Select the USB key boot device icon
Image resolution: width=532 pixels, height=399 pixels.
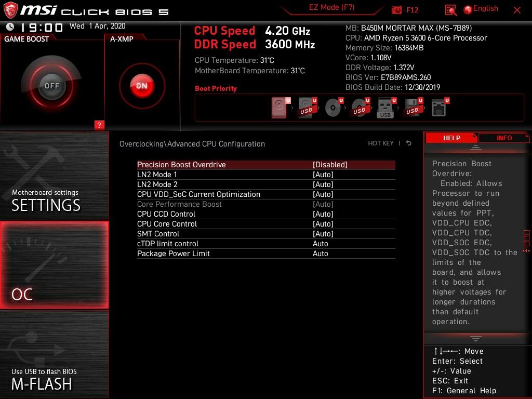[x=386, y=108]
